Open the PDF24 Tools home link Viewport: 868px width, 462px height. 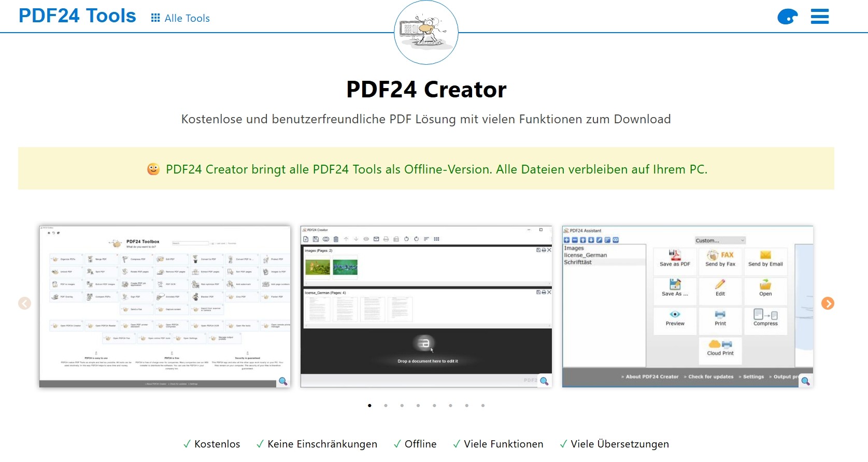pos(77,16)
